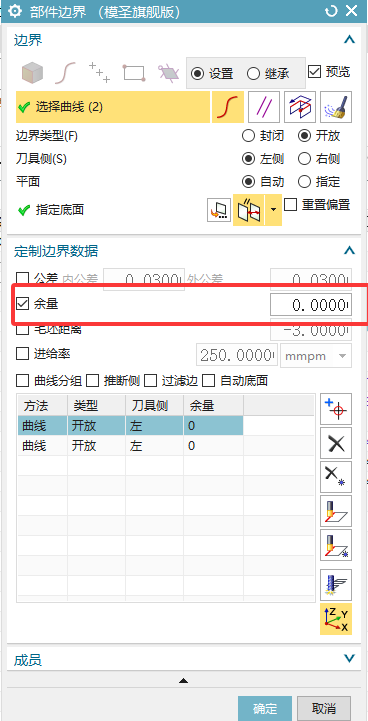Toggle the 过滤边 checkbox

[x=150, y=381]
